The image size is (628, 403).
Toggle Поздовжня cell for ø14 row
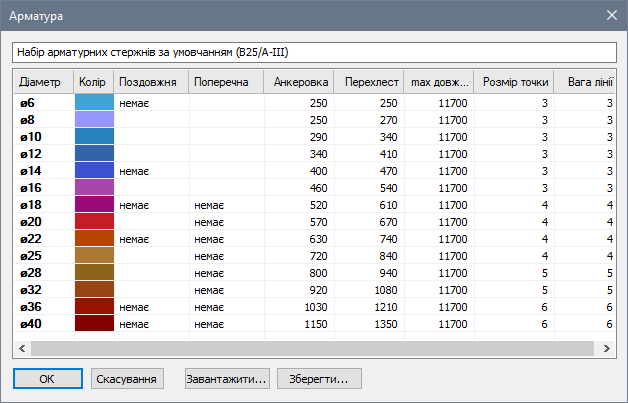click(x=151, y=170)
